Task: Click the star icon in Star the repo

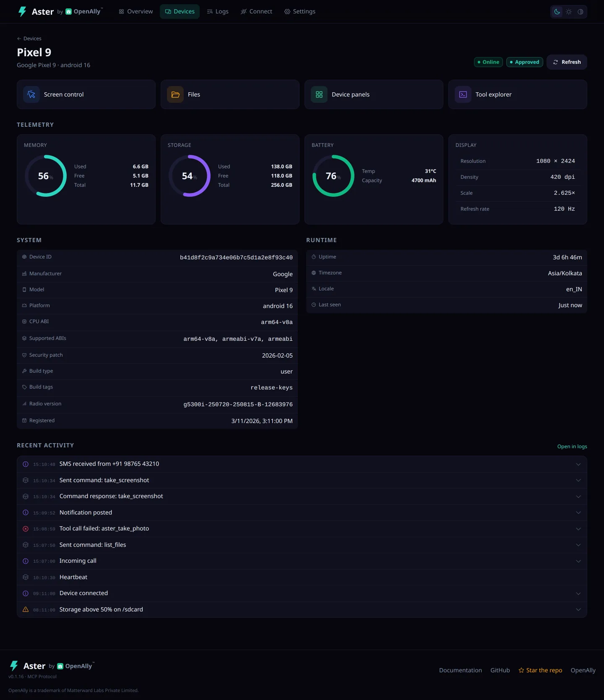Action: click(x=521, y=670)
